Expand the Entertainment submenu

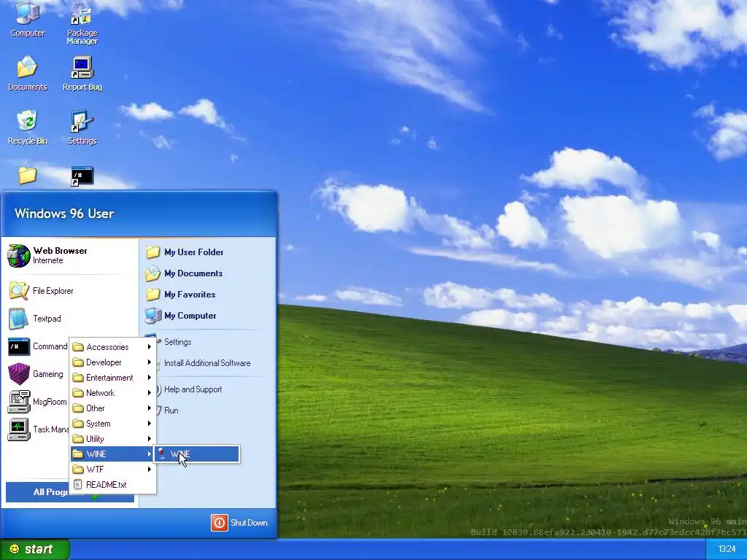click(x=113, y=377)
